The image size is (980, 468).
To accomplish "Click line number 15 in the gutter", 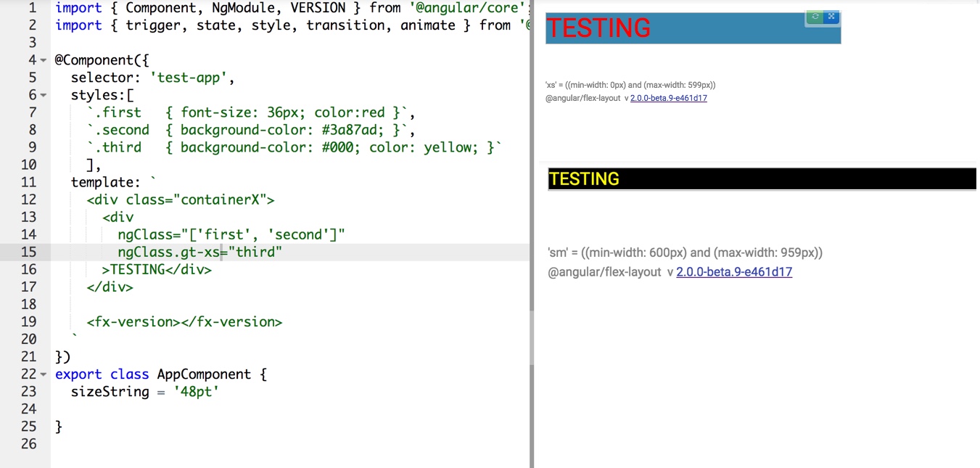I will pyautogui.click(x=28, y=252).
